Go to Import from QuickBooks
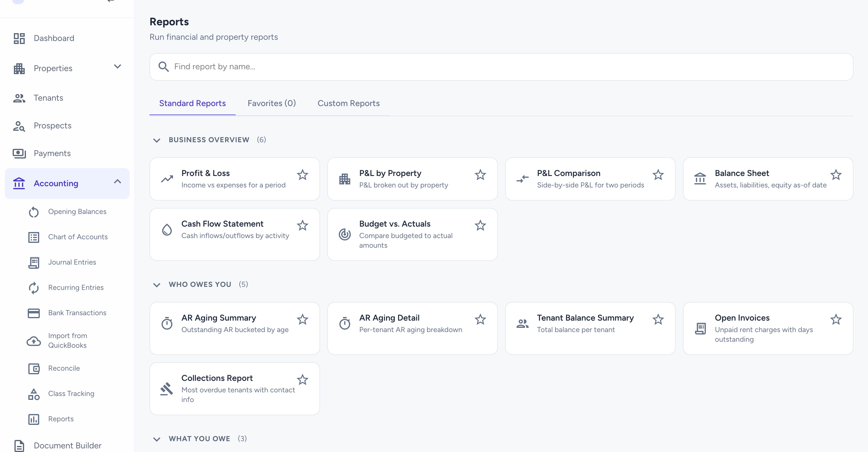 click(x=68, y=341)
